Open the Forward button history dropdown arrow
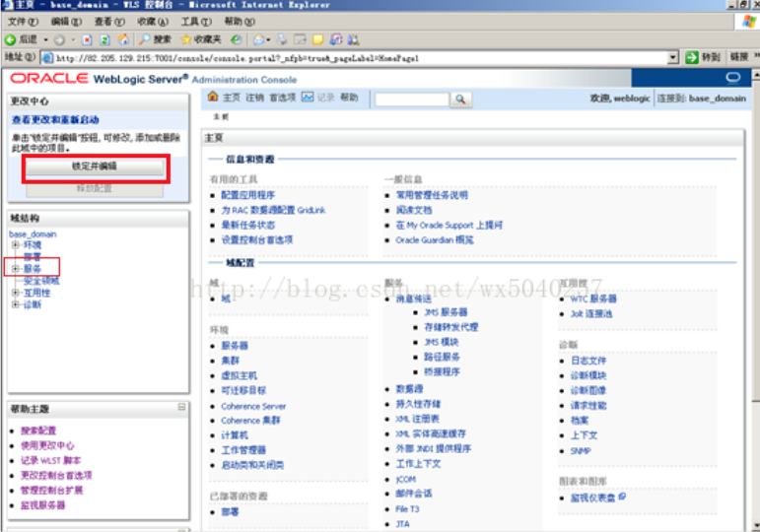This screenshot has height=532, width=760. [x=73, y=39]
